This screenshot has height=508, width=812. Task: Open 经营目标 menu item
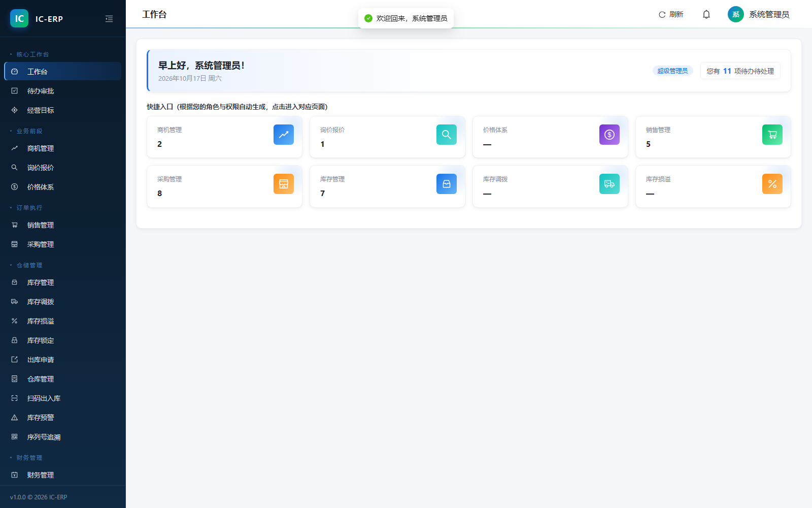point(63,110)
